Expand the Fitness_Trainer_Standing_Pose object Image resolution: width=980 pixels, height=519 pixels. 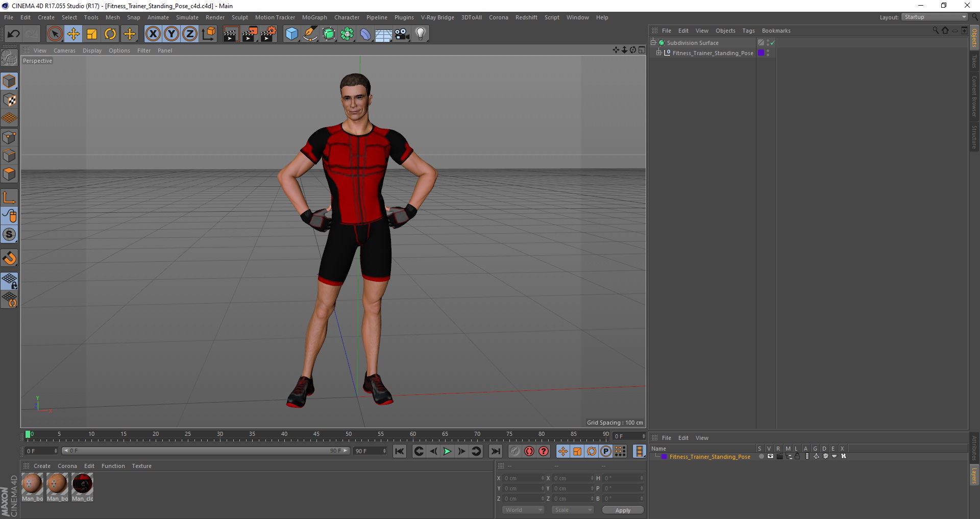coord(658,53)
